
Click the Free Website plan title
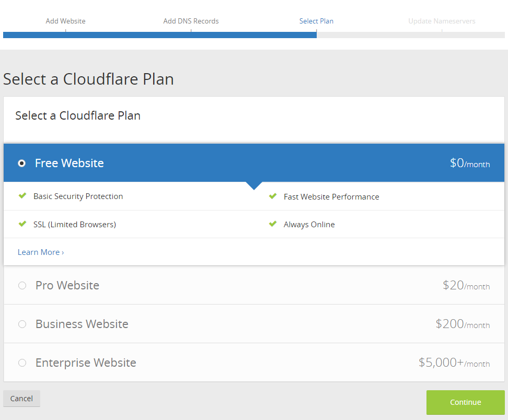click(x=70, y=163)
